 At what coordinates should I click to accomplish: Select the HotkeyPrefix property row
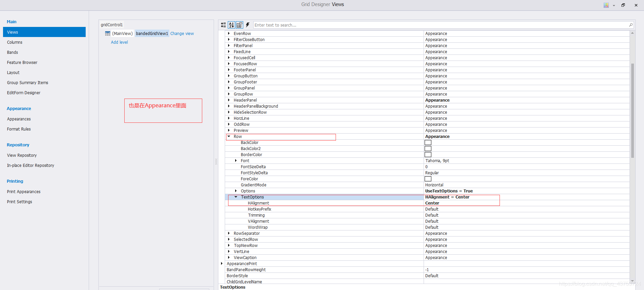pos(427,209)
